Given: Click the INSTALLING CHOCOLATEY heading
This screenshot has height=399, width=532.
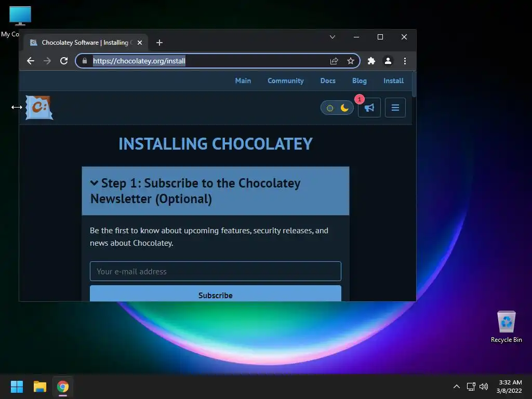Looking at the screenshot, I should pyautogui.click(x=216, y=144).
